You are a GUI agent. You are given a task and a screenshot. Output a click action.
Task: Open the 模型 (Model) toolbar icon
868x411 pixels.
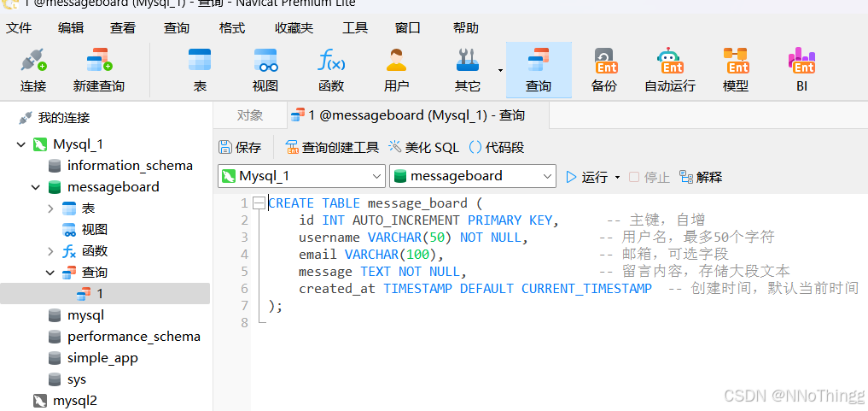pyautogui.click(x=736, y=69)
